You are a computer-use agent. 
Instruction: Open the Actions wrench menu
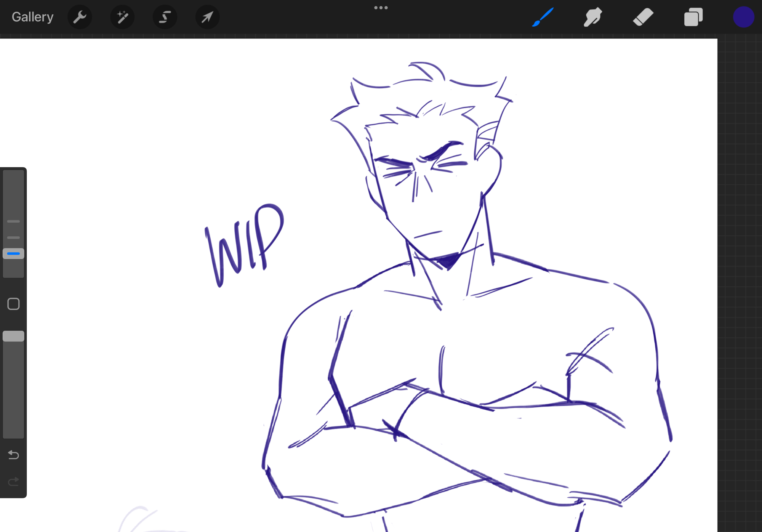(80, 17)
